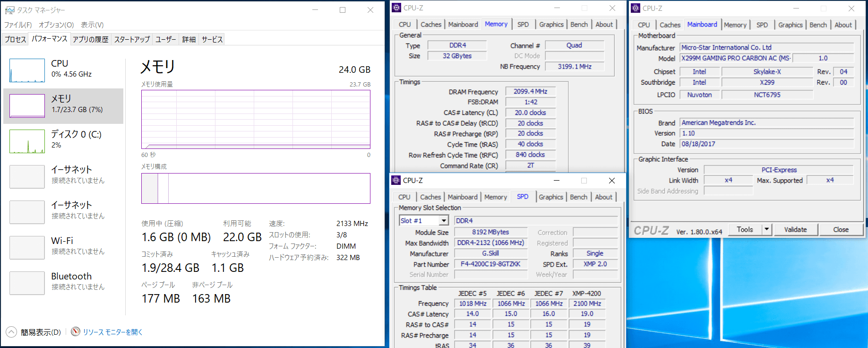The width and height of the screenshot is (868, 348).
Task: Open CPU tab in CPU-Z Mainboard window
Action: (644, 25)
